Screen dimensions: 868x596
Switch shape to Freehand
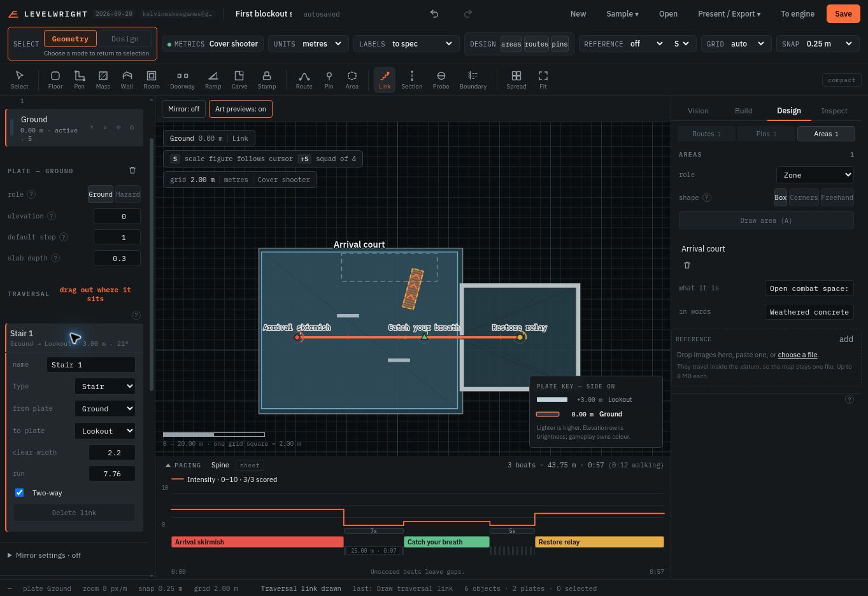click(x=837, y=197)
